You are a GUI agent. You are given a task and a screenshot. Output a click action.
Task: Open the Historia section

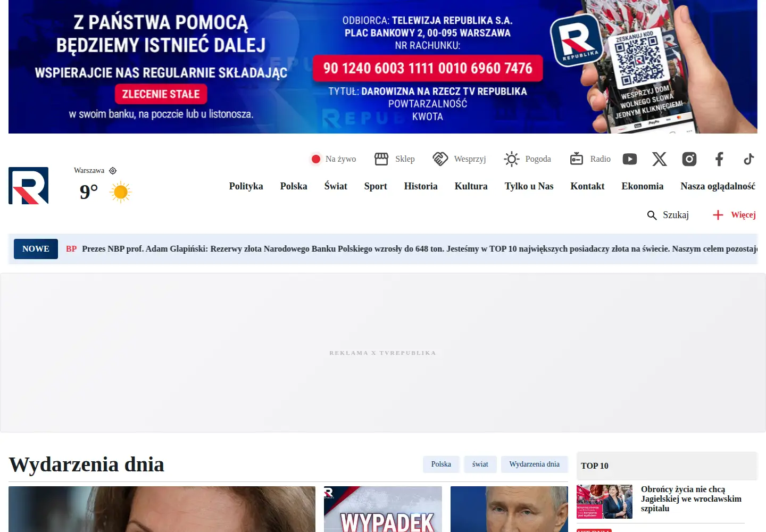point(421,186)
